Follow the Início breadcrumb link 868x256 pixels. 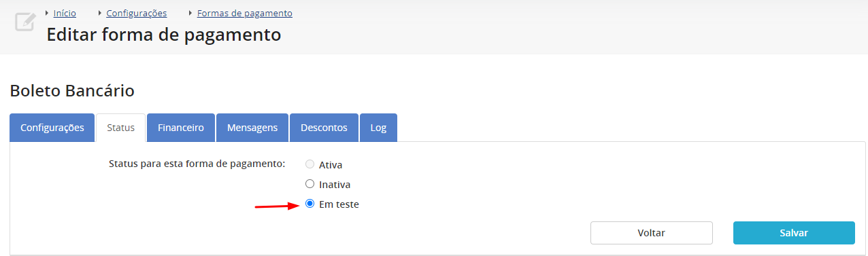65,13
